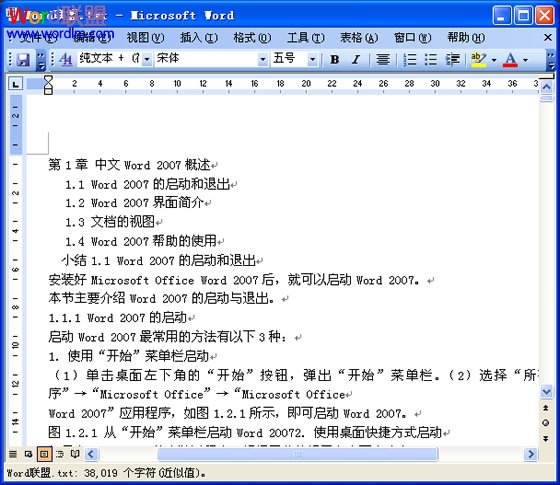The image size is (560, 485).
Task: Click the line 1.2 Word 2007 界面简介
Action: tap(134, 203)
